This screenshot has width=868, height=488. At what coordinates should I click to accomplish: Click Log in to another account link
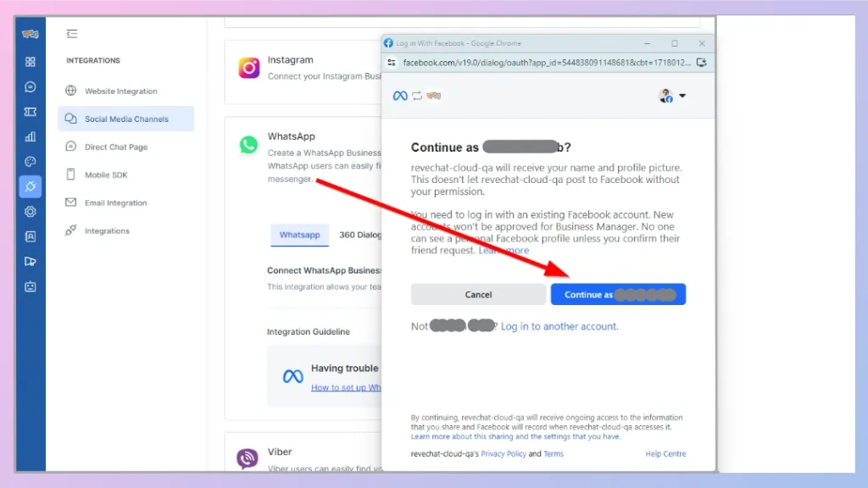coord(559,326)
